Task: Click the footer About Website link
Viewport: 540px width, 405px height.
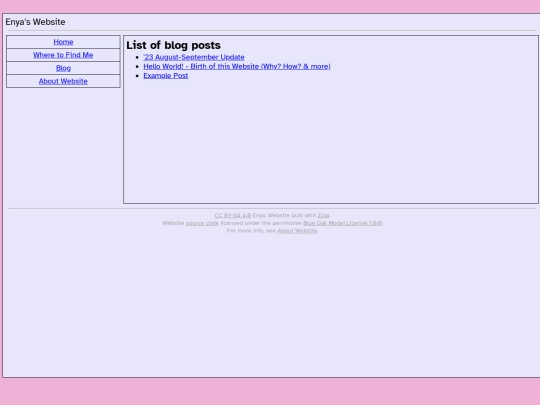Action: pos(297,230)
